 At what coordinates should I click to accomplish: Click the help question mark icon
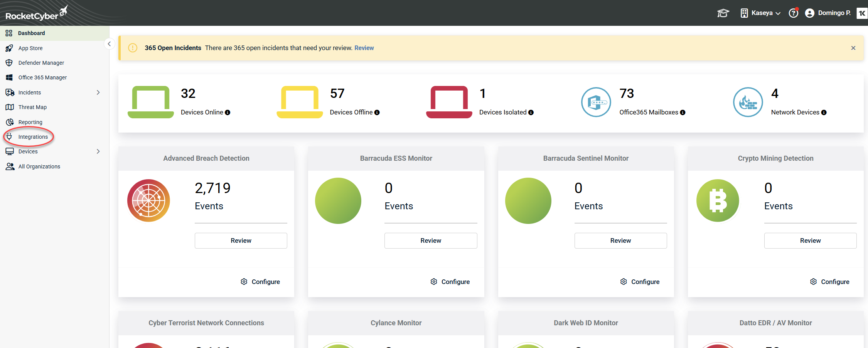click(793, 13)
